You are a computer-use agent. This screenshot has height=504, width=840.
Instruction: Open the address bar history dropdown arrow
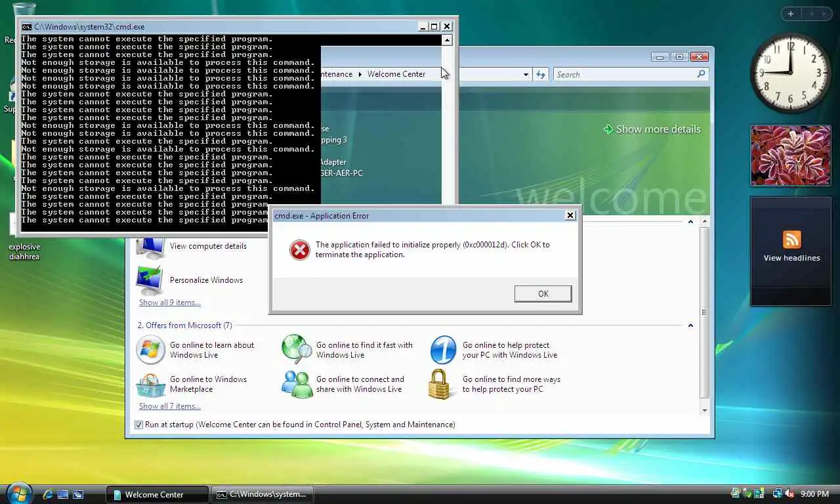(x=526, y=74)
